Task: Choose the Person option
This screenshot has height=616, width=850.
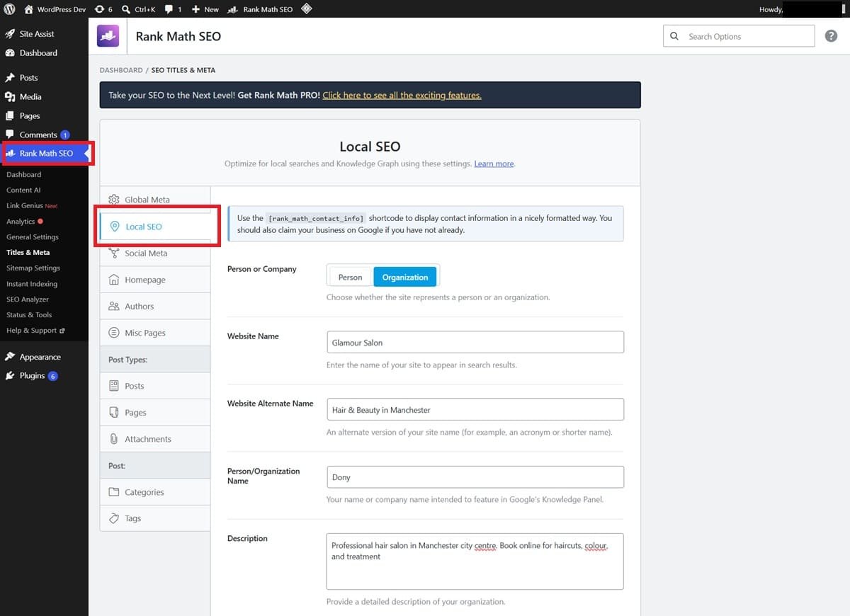Action: [350, 277]
